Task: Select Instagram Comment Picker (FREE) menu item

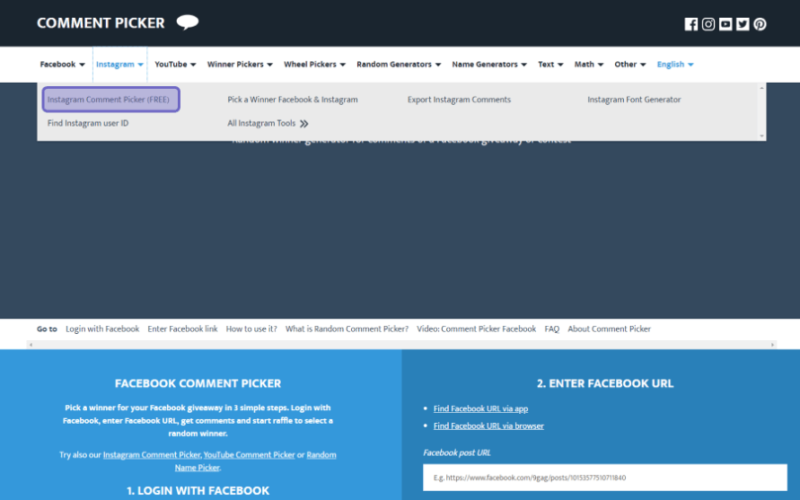Action: click(x=111, y=99)
